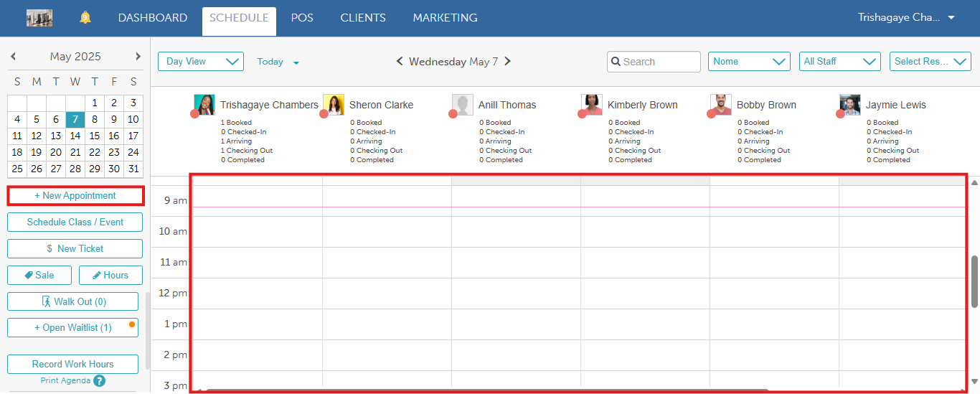Expand the arrow next to Today
Image resolution: width=980 pixels, height=394 pixels.
coord(296,62)
